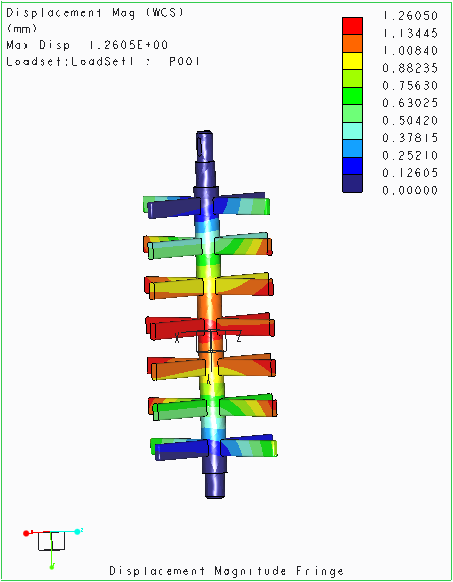Click the sky blue legend swatch near 0.37815
453x582 pixels.
tap(352, 148)
